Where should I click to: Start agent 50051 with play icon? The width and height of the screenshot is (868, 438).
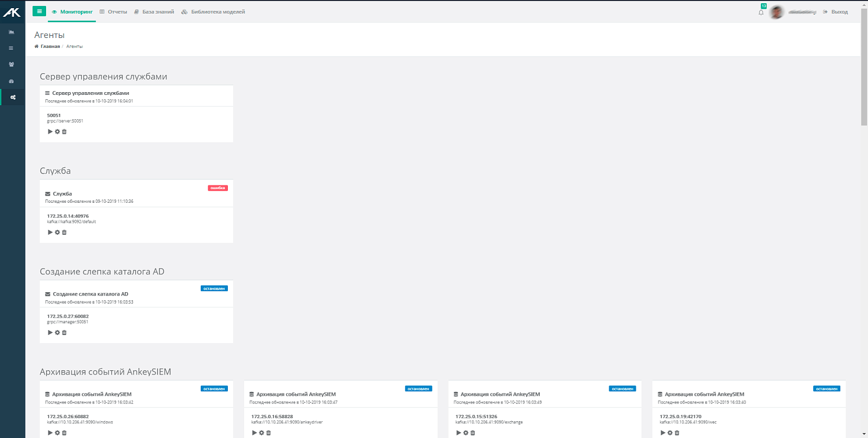coord(50,132)
